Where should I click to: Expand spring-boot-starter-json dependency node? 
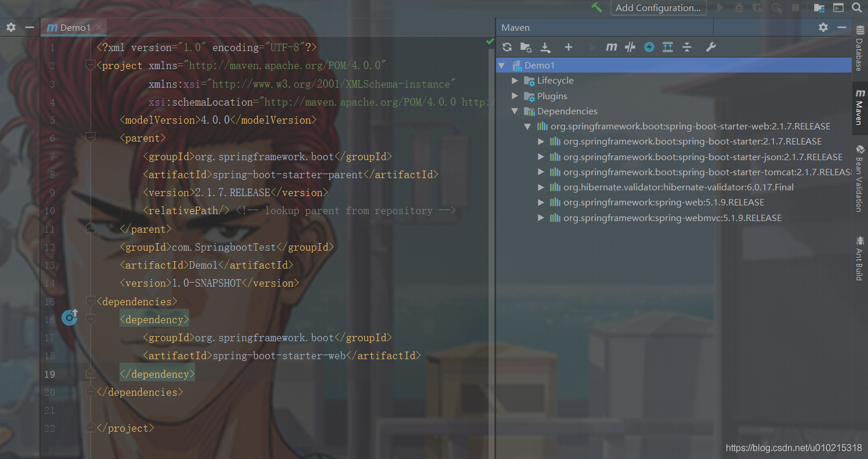[x=541, y=157]
